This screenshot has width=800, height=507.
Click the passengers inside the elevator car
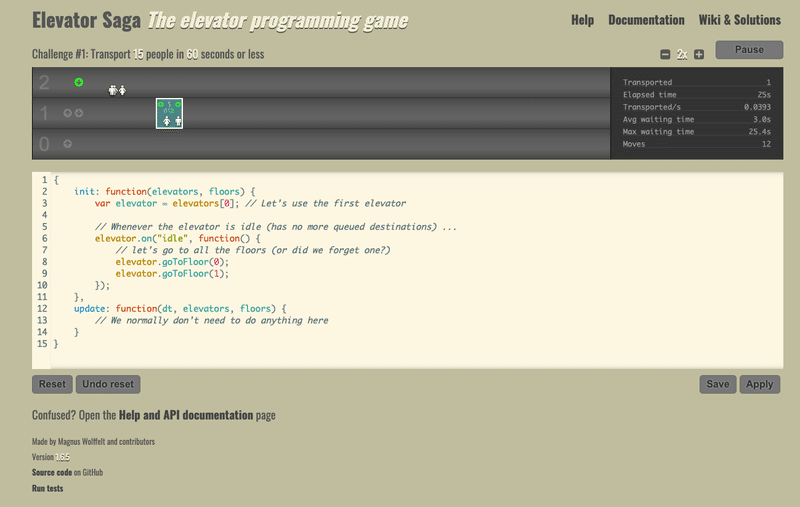(x=172, y=121)
